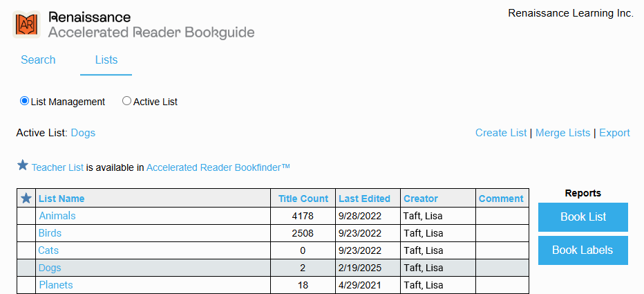The image size is (644, 294).
Task: Sort by Last Edited column header
Action: (364, 199)
